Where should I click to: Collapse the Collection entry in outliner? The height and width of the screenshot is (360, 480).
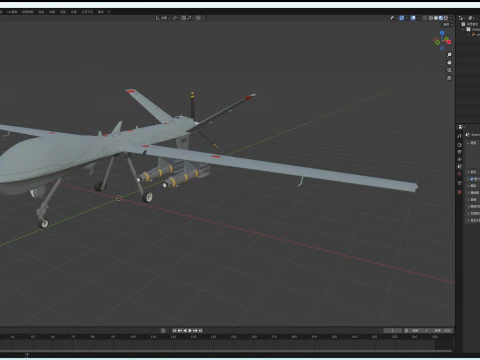[x=463, y=29]
